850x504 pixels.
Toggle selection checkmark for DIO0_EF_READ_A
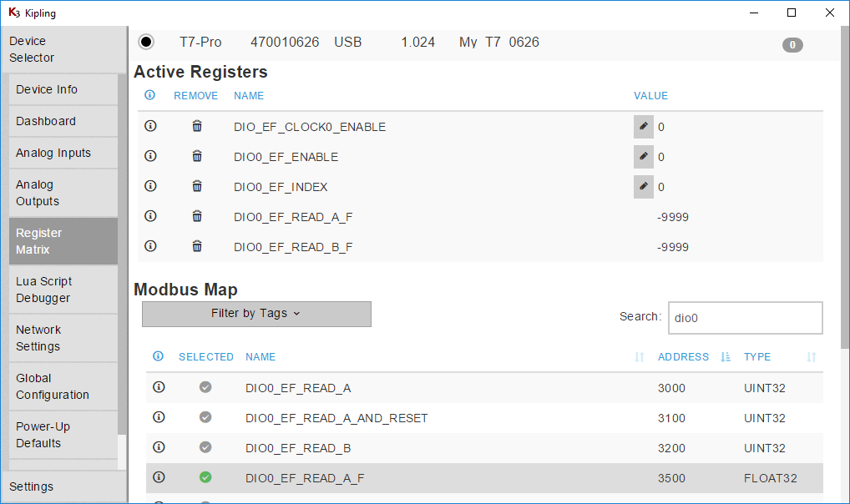click(205, 387)
